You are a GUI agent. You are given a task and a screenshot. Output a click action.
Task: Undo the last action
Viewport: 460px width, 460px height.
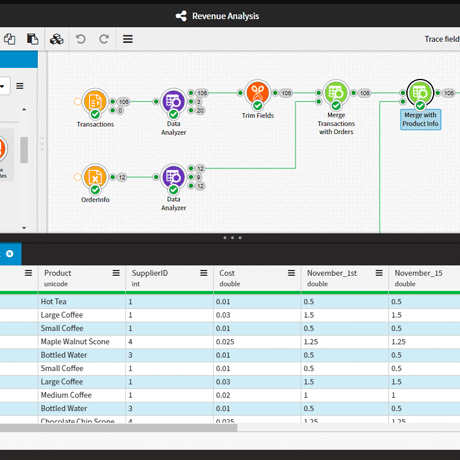(x=81, y=39)
